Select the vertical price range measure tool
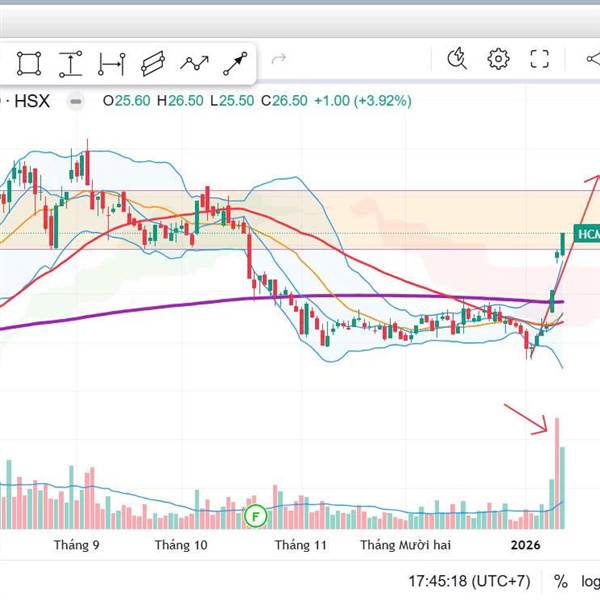Screen dimensions: 600x600 click(70, 64)
